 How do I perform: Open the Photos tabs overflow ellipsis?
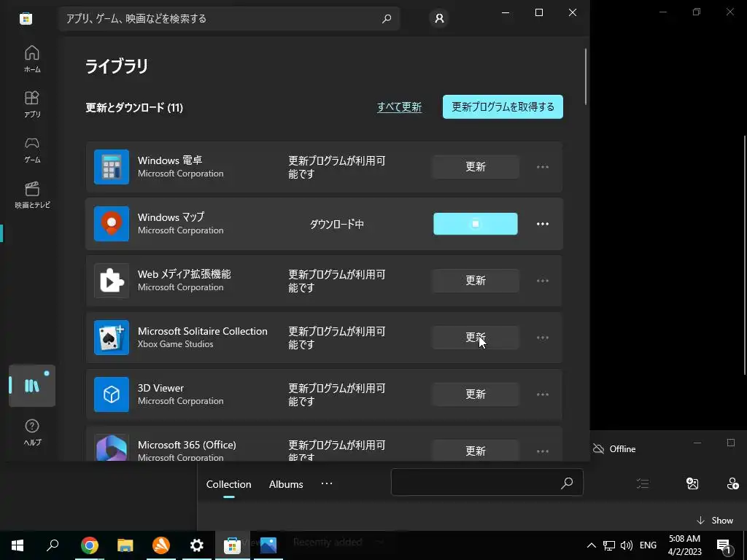coord(327,483)
